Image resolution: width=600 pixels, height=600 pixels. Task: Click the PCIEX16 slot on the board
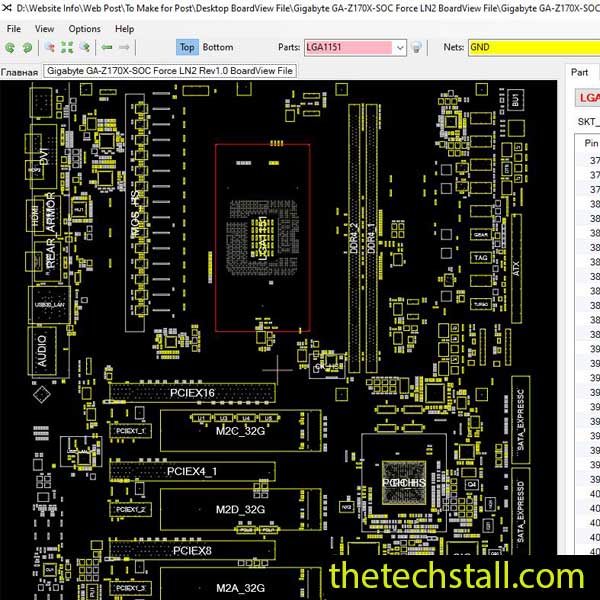[192, 393]
